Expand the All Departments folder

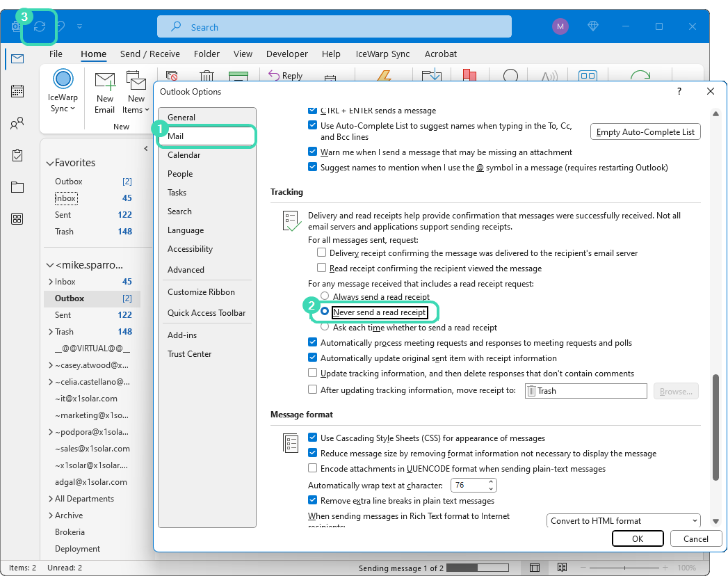pyautogui.click(x=50, y=499)
